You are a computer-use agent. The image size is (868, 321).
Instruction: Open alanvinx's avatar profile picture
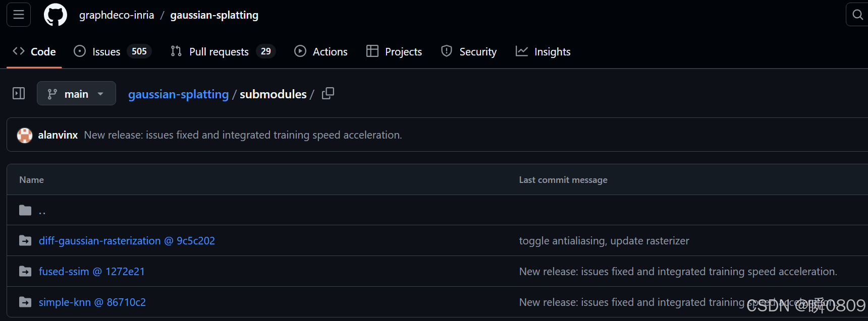point(25,135)
